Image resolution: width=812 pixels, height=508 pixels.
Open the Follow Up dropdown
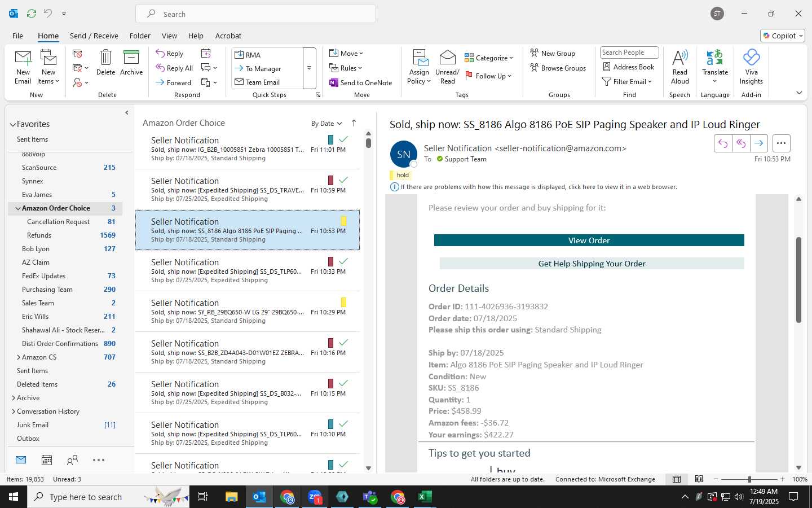488,76
